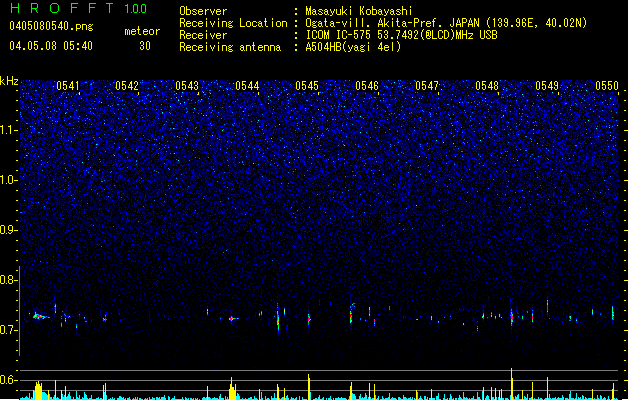The width and height of the screenshot is (629, 400).
Task: Click the filename 0405080540.png
Action: tap(51, 26)
